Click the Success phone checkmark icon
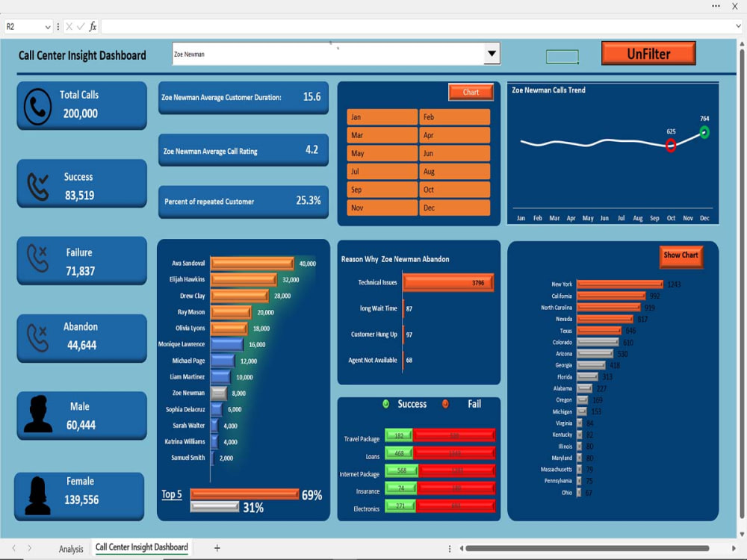This screenshot has height=560, width=747. click(37, 186)
